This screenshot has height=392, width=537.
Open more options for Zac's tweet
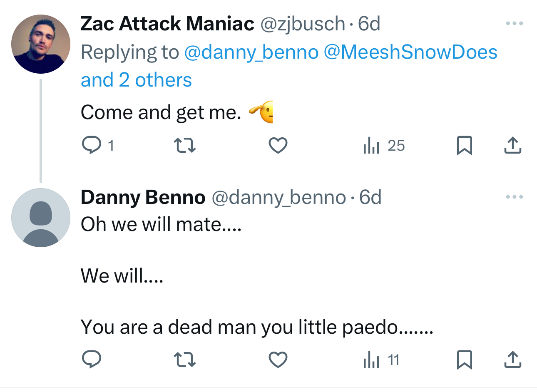[514, 24]
